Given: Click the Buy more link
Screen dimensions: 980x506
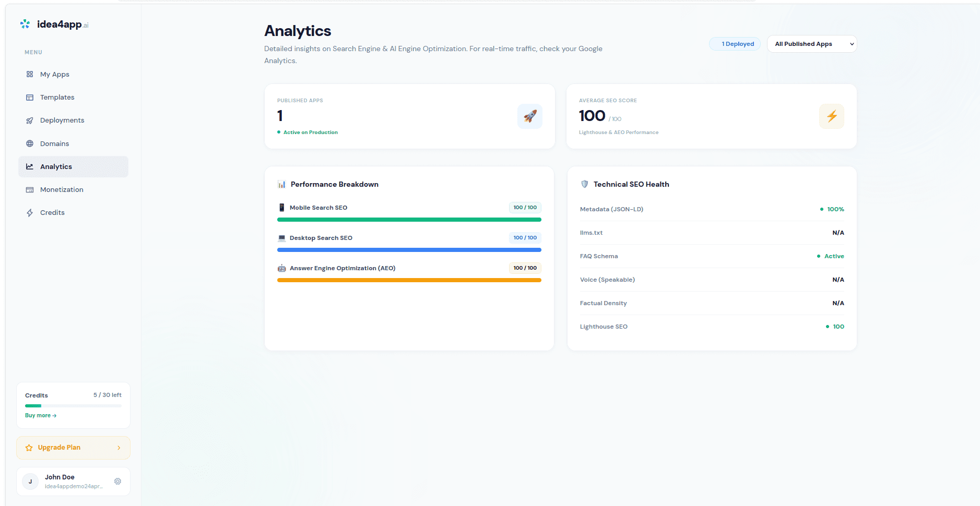Looking at the screenshot, I should tap(41, 416).
